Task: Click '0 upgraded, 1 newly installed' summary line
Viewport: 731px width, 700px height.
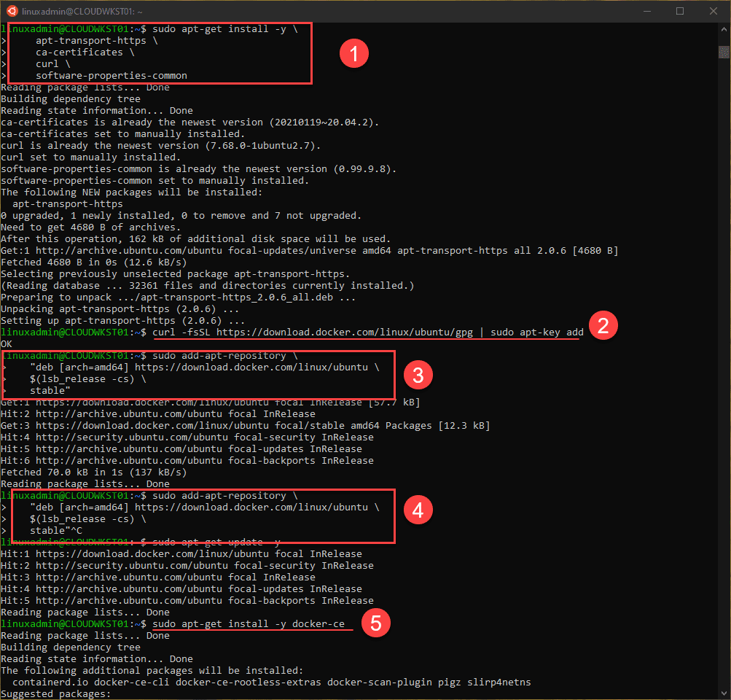Action: point(181,215)
